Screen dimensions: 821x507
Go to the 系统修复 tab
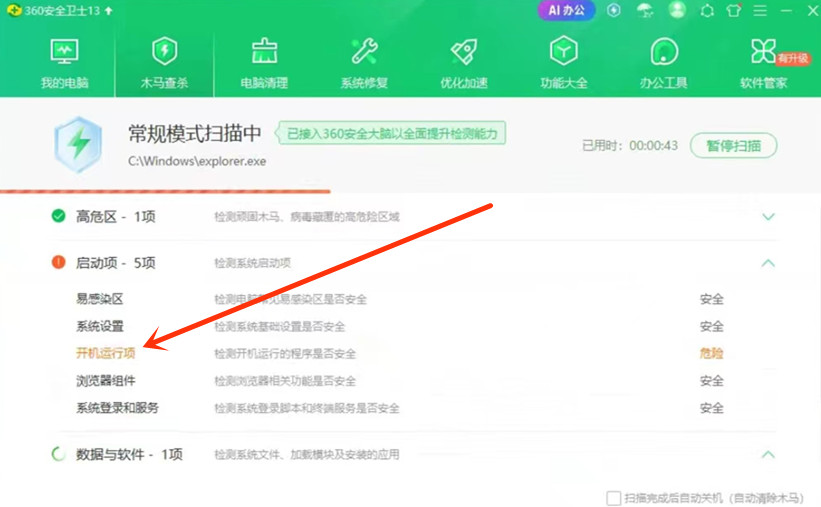[364, 64]
